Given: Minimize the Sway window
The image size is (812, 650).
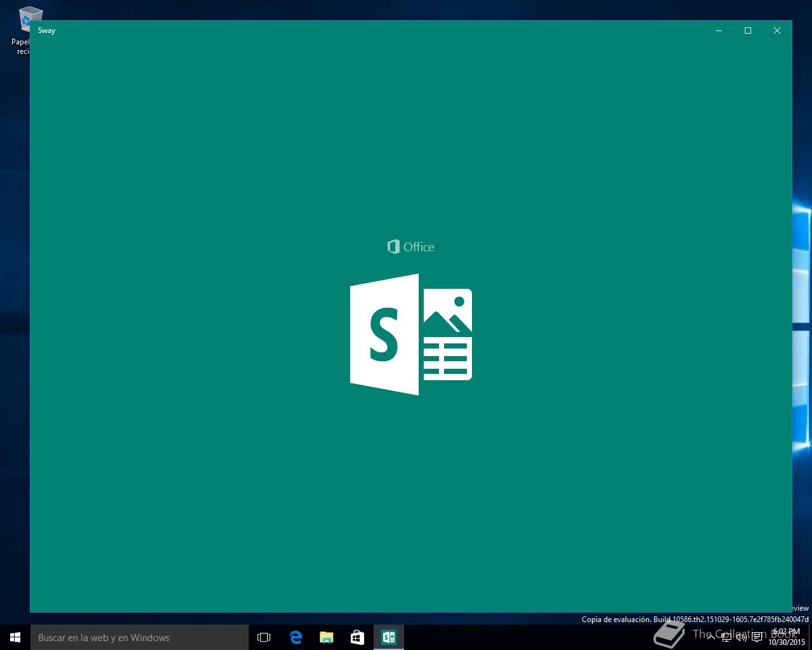Looking at the screenshot, I should (x=719, y=30).
